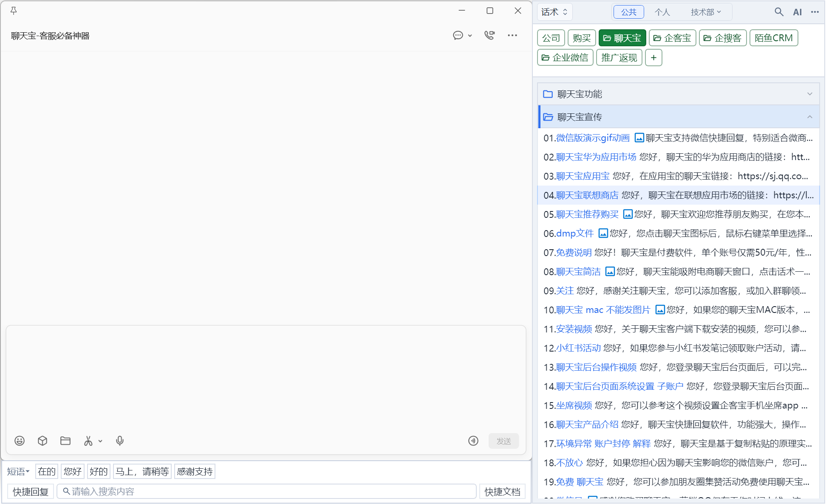The image size is (826, 504).
Task: Open the 话术 selector dropdown
Action: (554, 12)
